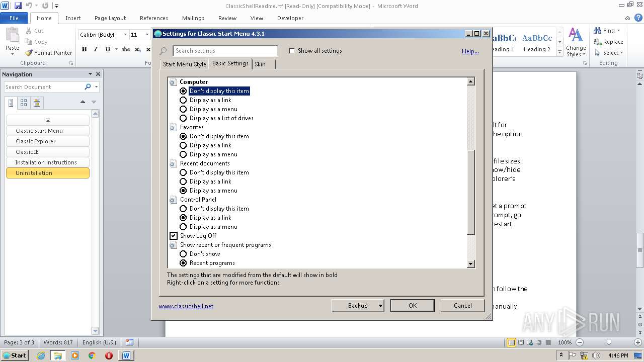Open the Help link in settings dialog
The height and width of the screenshot is (362, 644).
[470, 51]
